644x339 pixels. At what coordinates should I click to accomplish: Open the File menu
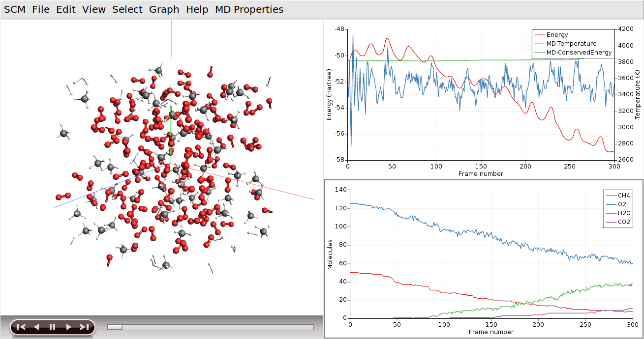click(40, 9)
